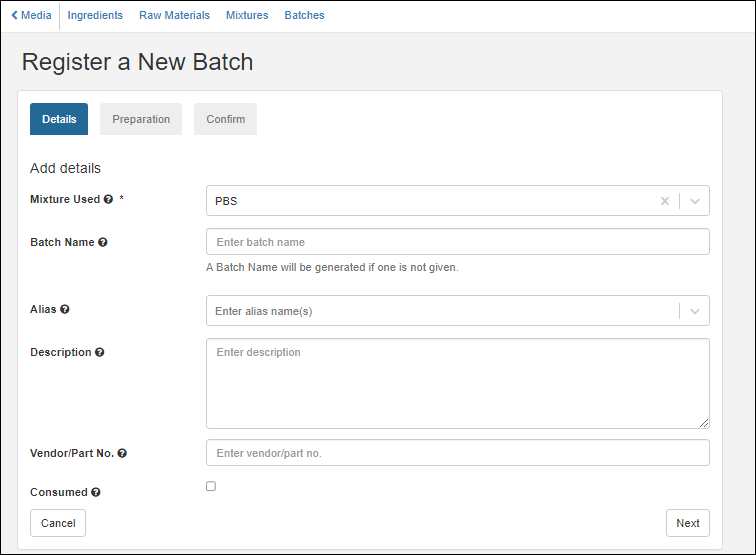Select the Confirm tab

pos(225,119)
